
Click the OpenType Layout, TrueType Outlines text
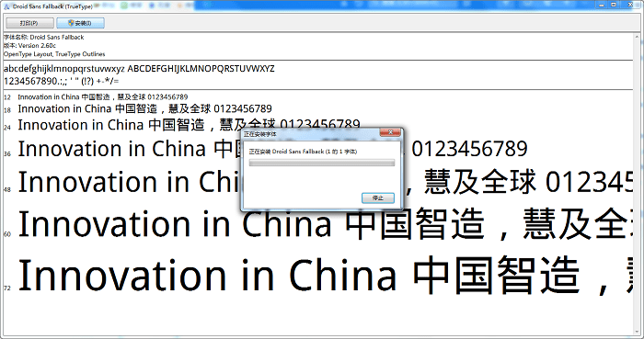[x=54, y=54]
